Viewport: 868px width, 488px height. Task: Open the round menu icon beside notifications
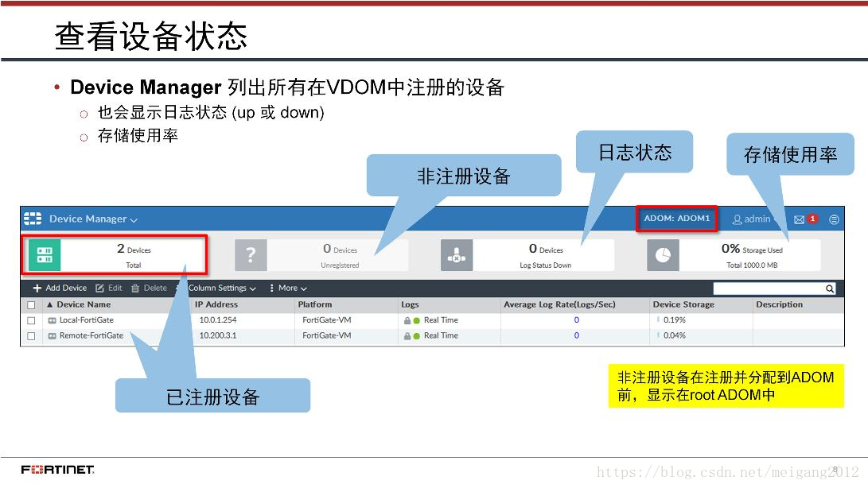pyautogui.click(x=834, y=219)
